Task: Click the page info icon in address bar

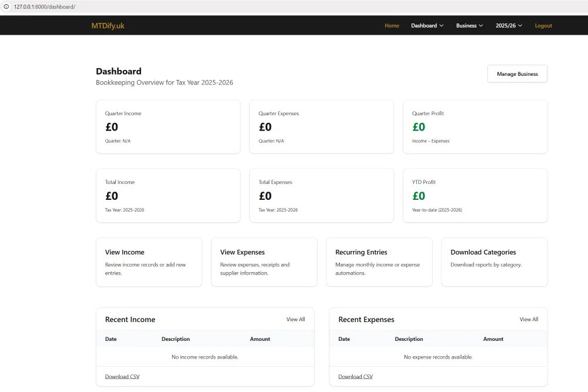Action: (x=7, y=7)
